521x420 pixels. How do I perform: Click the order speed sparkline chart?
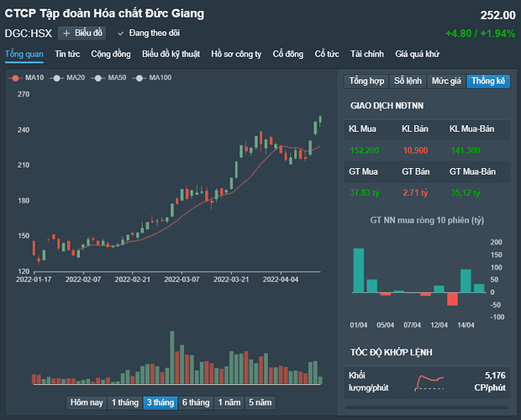click(441, 382)
